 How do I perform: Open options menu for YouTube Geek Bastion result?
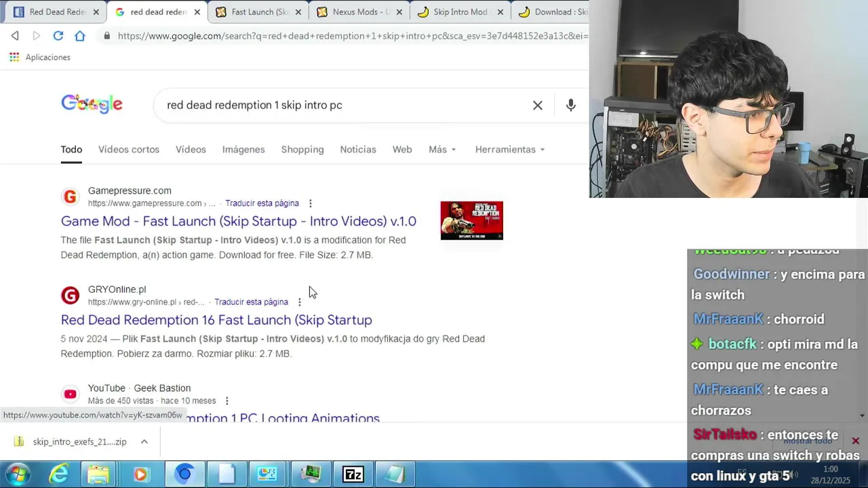(x=227, y=401)
